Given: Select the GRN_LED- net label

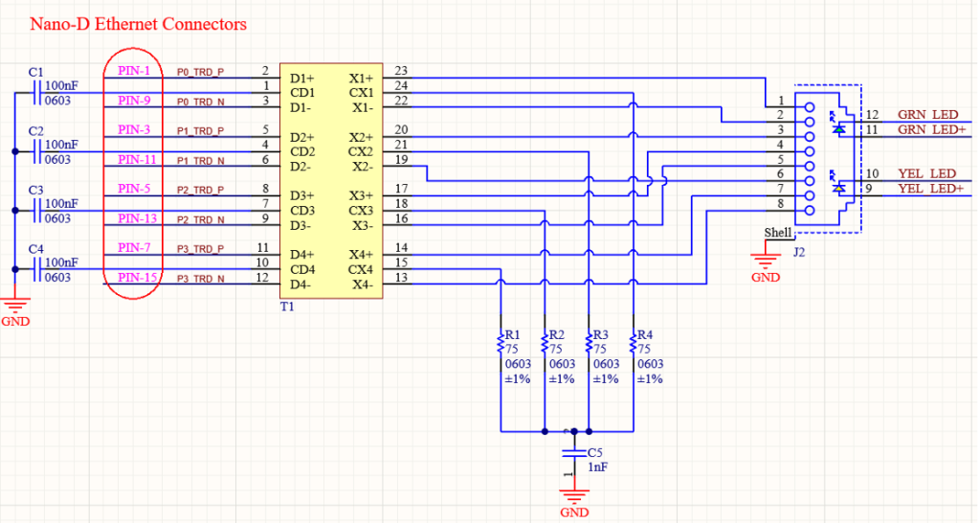Looking at the screenshot, I should [927, 115].
